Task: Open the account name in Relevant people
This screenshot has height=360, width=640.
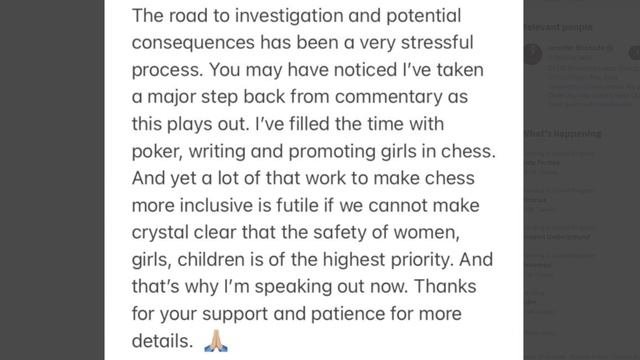Action: pyautogui.click(x=576, y=48)
